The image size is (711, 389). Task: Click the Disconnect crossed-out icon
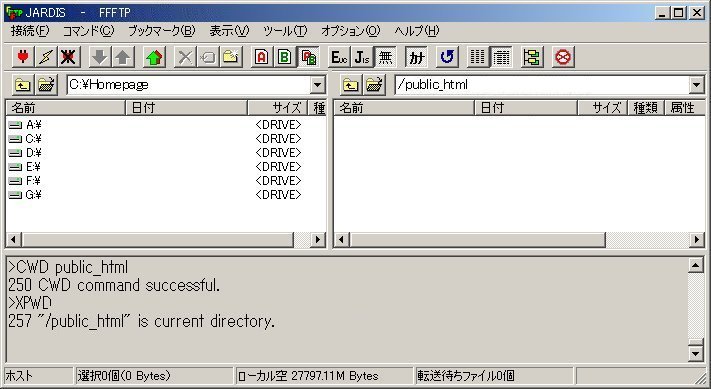(x=68, y=57)
